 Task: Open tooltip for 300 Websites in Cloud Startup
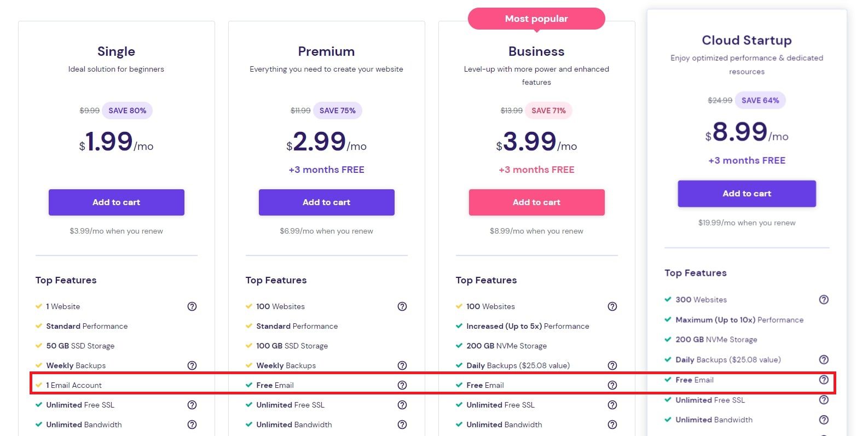coord(824,299)
